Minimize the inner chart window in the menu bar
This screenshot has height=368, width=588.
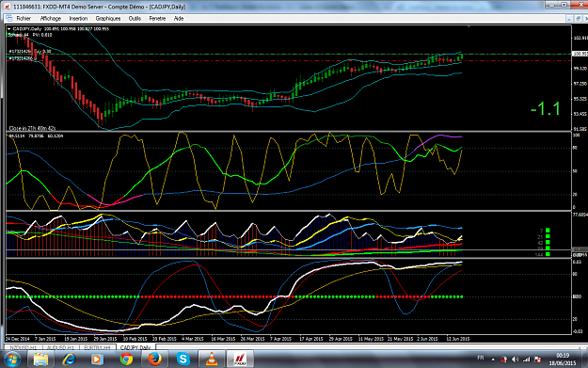(x=569, y=19)
